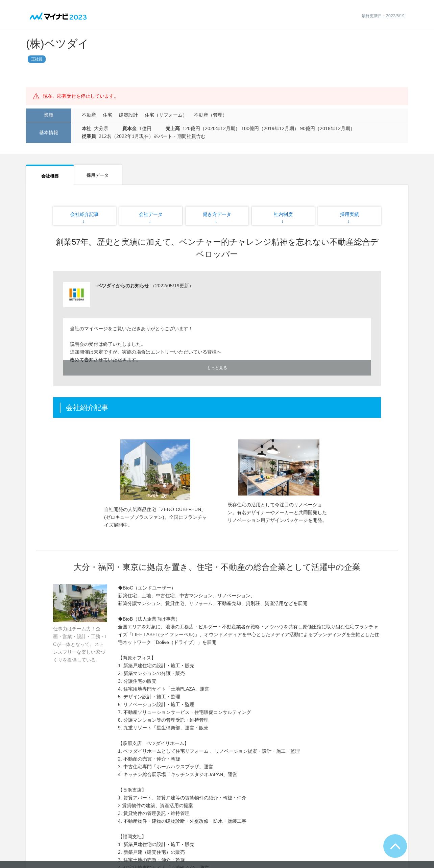Click the 【長浜支店】 heading
The height and width of the screenshot is (868, 434).
tap(132, 790)
